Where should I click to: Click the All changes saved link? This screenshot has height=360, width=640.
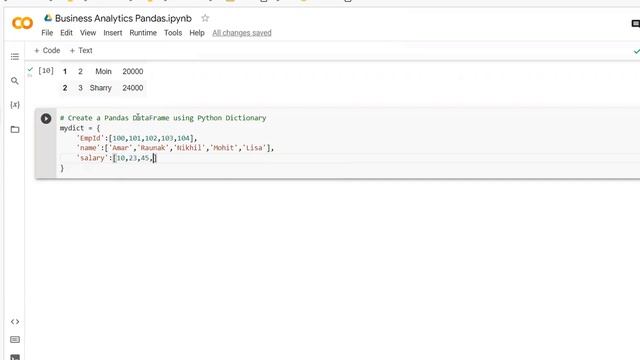coord(242,33)
